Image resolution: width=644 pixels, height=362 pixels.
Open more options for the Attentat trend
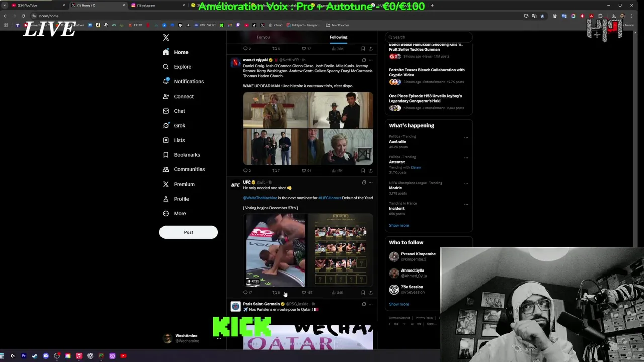pos(466,158)
